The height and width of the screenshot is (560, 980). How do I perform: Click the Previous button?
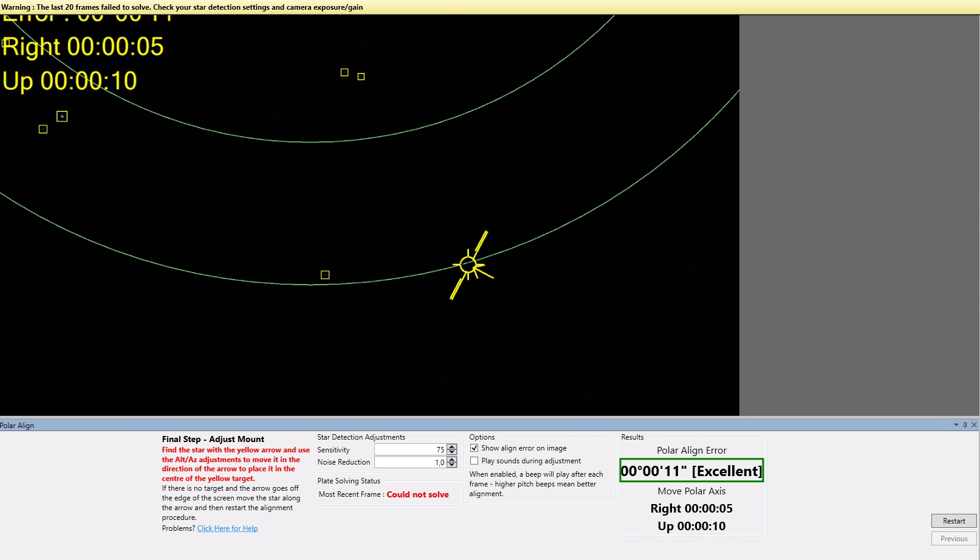tap(954, 539)
